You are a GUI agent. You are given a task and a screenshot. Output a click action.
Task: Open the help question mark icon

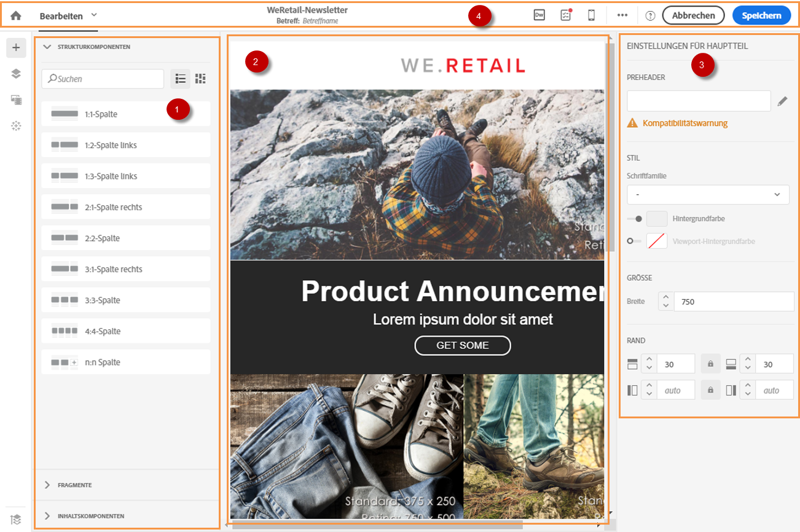coord(650,16)
